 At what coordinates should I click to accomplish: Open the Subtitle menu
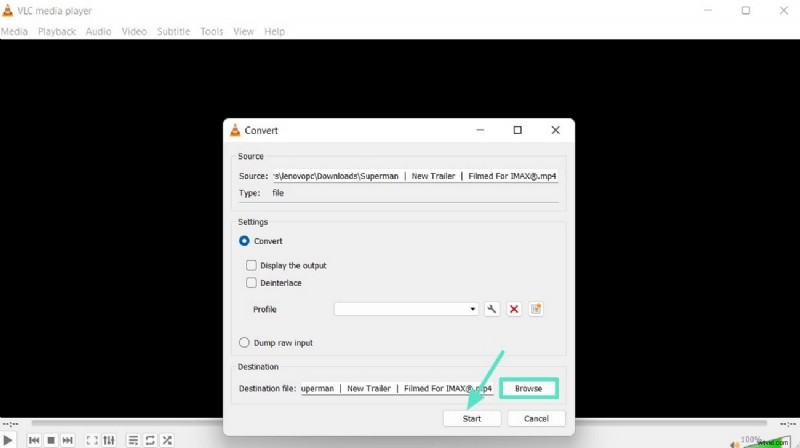(x=173, y=32)
